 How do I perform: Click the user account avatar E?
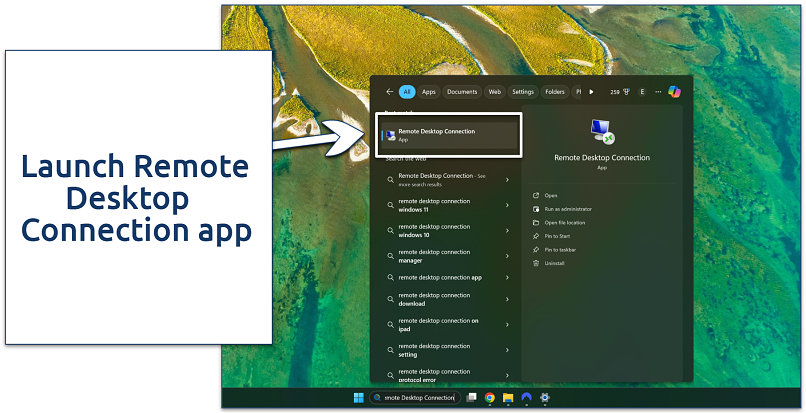642,92
